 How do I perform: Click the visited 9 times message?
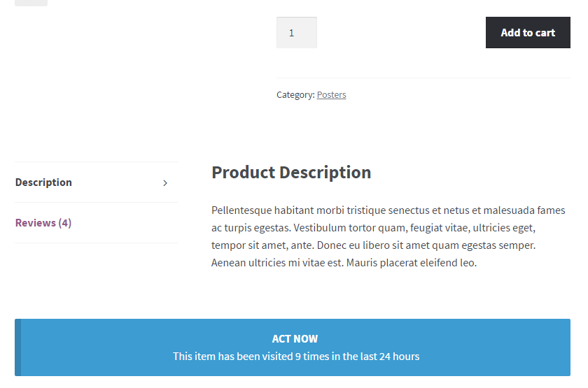coord(296,356)
